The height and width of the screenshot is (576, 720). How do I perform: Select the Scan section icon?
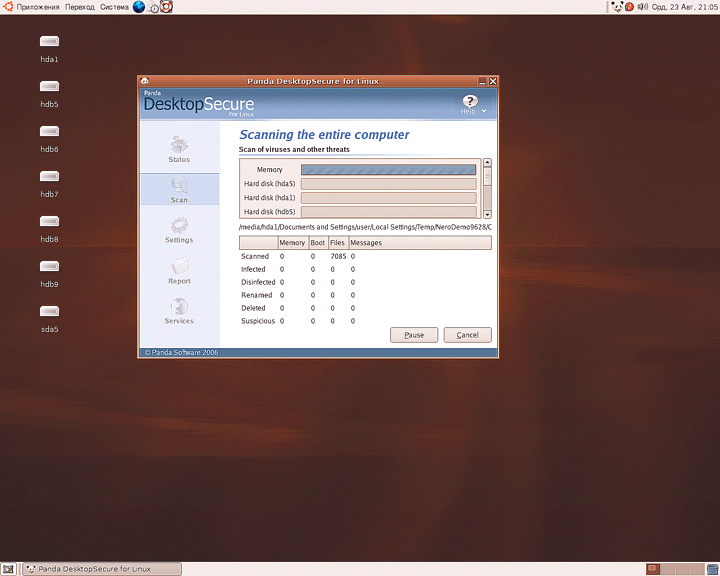click(179, 185)
